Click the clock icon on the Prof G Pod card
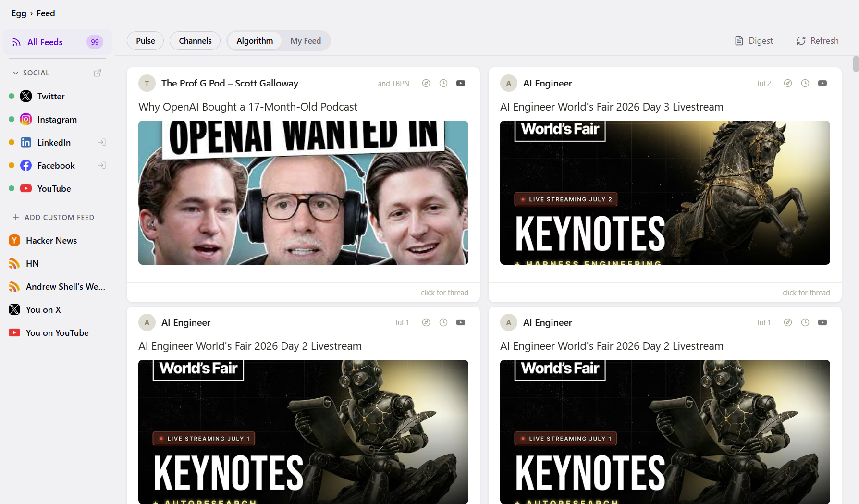 click(x=443, y=83)
